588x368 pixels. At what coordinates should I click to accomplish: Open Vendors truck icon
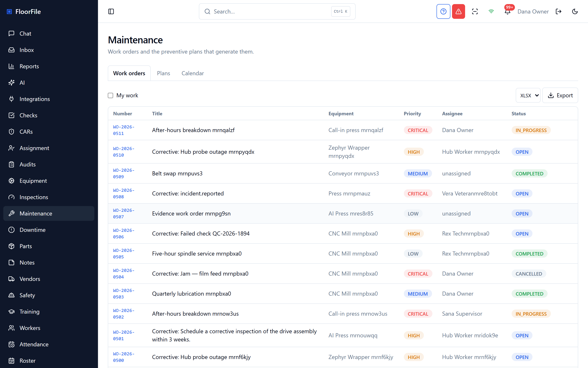point(11,279)
